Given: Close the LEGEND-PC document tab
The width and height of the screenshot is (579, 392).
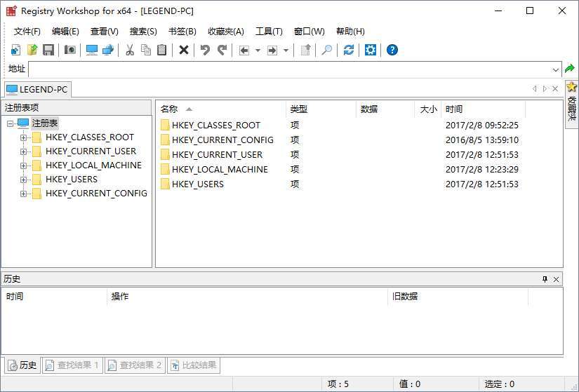Looking at the screenshot, I should (555, 88).
